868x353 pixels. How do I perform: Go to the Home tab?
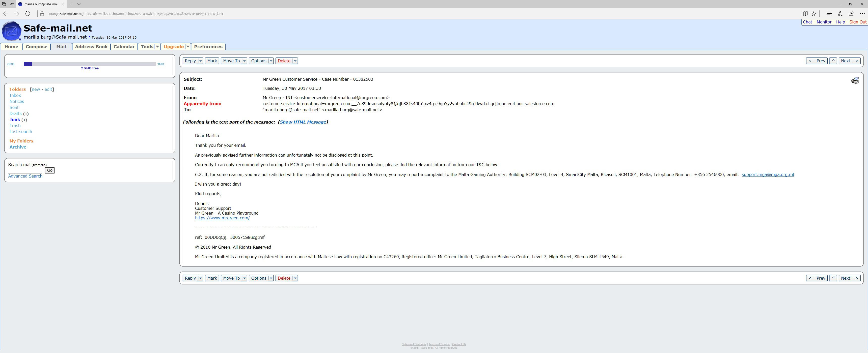tap(11, 47)
